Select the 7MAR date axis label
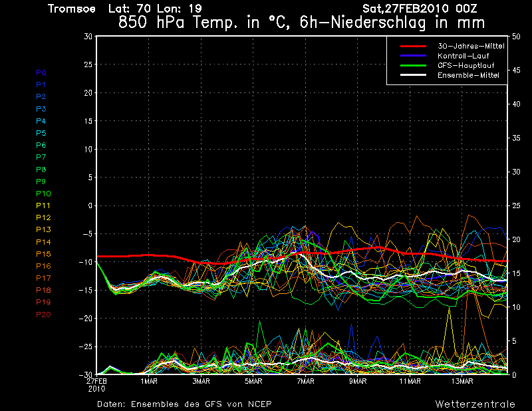 [305, 381]
